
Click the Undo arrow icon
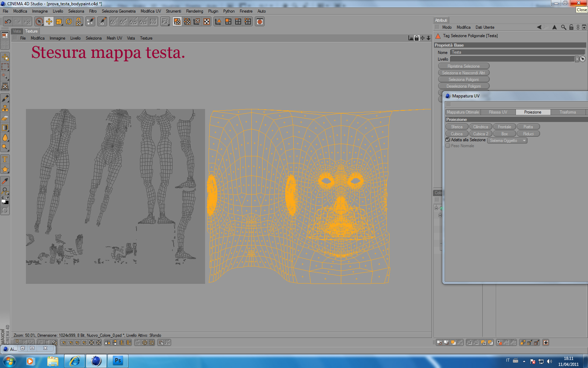tap(8, 22)
